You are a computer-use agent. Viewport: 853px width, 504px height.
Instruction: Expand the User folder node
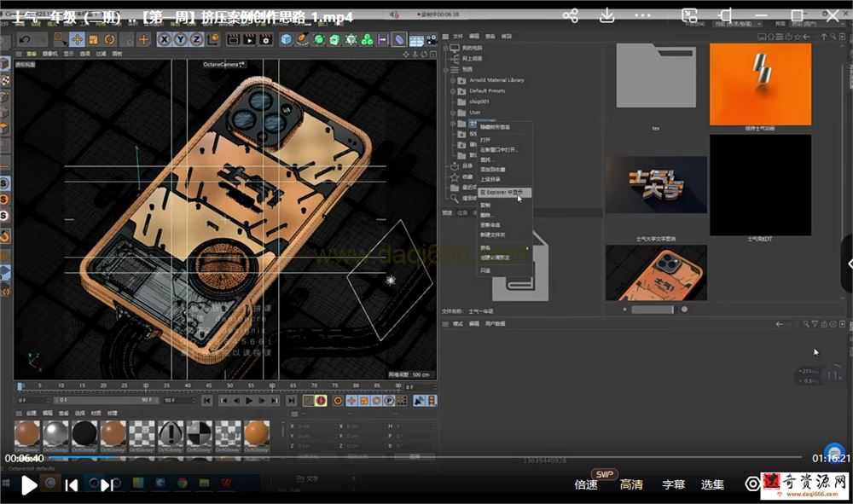pyautogui.click(x=453, y=113)
